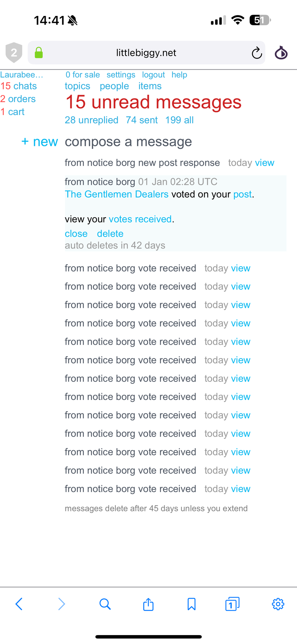The width and height of the screenshot is (297, 644).
Task: Open the Tor onion circuit icon
Action: (x=281, y=53)
